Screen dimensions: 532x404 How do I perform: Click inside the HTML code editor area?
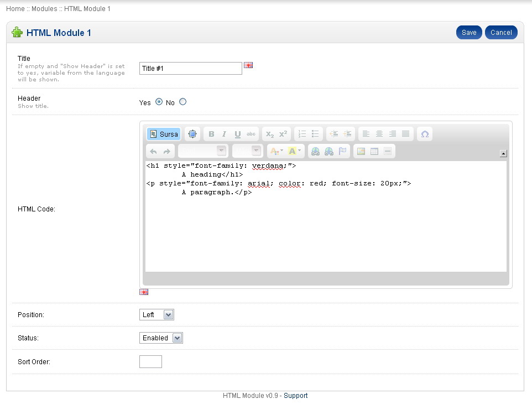point(326,216)
